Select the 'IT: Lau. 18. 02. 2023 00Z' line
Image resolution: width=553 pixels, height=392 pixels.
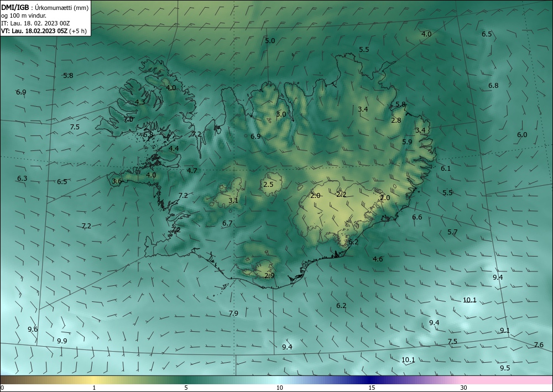pos(35,23)
